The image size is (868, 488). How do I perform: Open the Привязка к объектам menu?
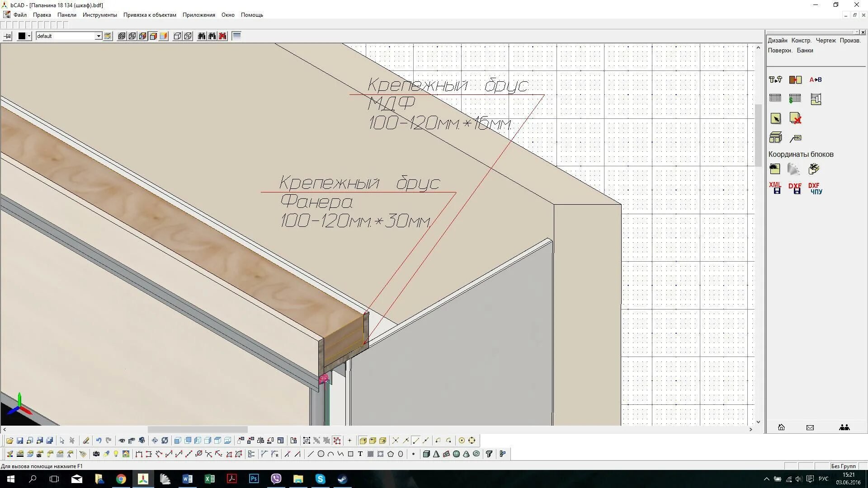[150, 15]
